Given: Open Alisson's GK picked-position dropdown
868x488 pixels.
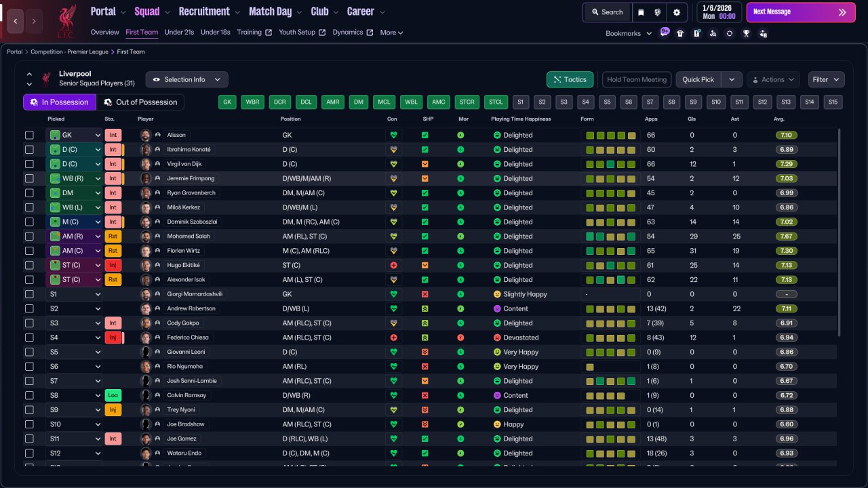Looking at the screenshot, I should [75, 135].
